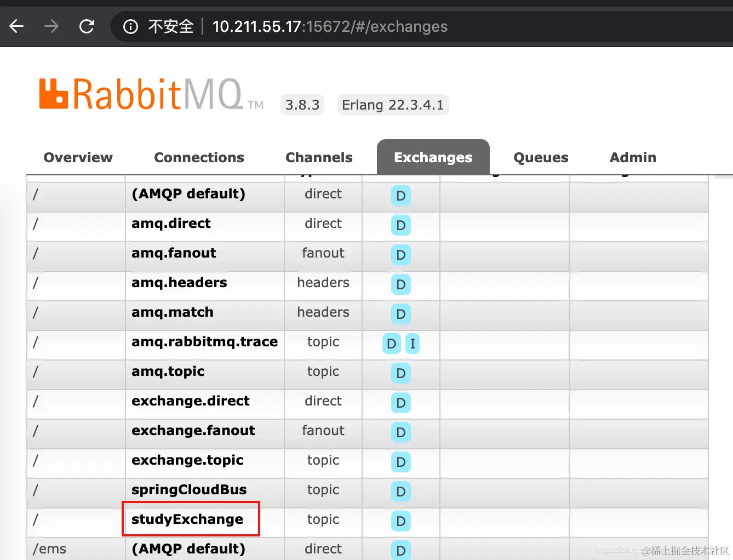Image resolution: width=733 pixels, height=560 pixels.
Task: Click the D badge for amq.rabbitmq.trace
Action: click(x=391, y=344)
